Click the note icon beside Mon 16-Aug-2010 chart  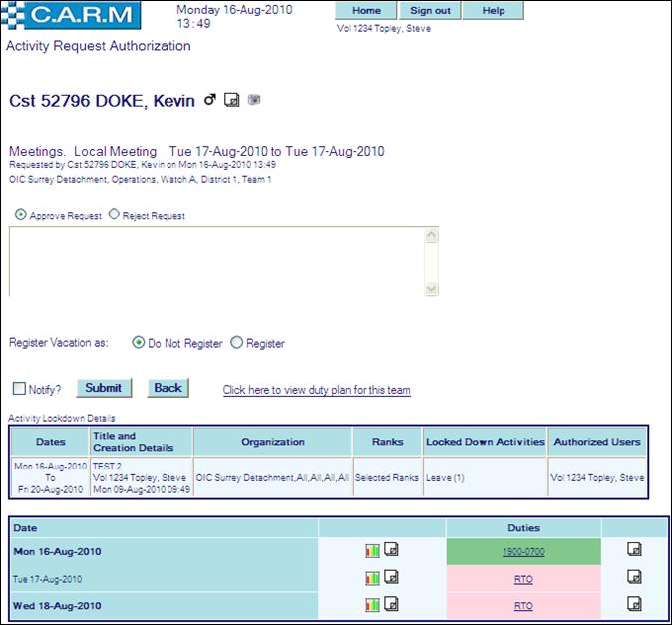392,549
